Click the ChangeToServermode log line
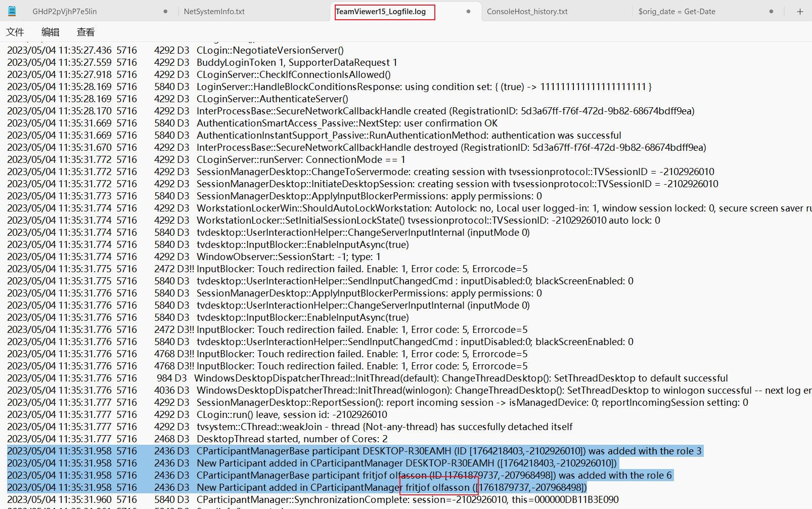 tap(361, 172)
